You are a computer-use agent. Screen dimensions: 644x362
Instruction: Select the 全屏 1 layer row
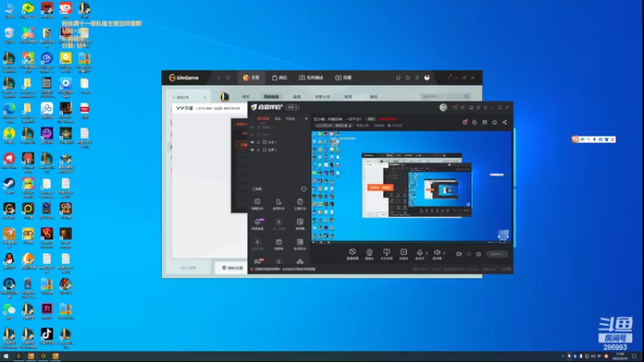coord(279,150)
